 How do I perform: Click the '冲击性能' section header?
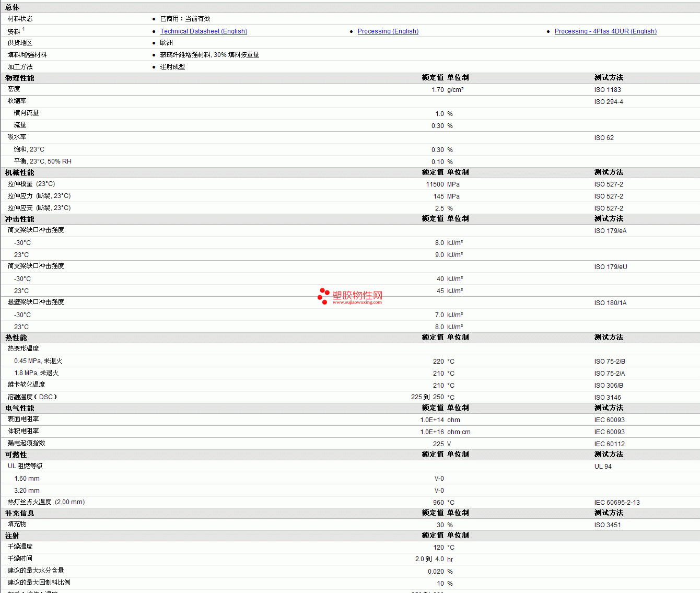click(x=20, y=219)
